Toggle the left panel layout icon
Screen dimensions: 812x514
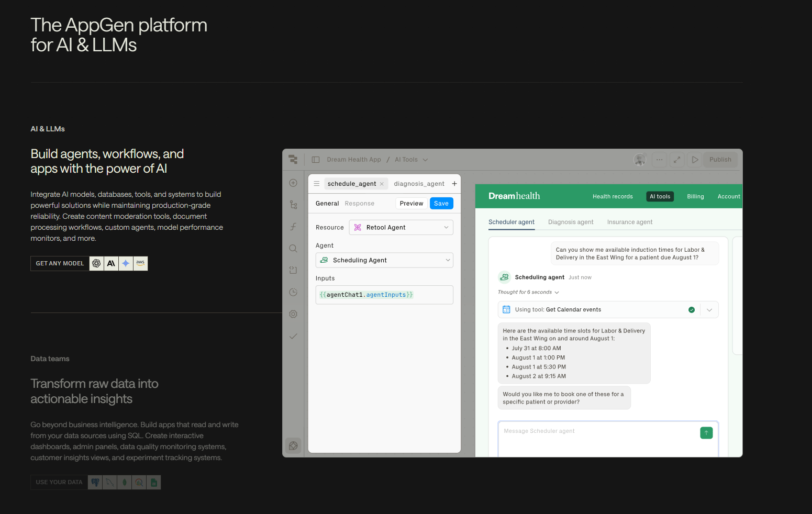pyautogui.click(x=316, y=160)
